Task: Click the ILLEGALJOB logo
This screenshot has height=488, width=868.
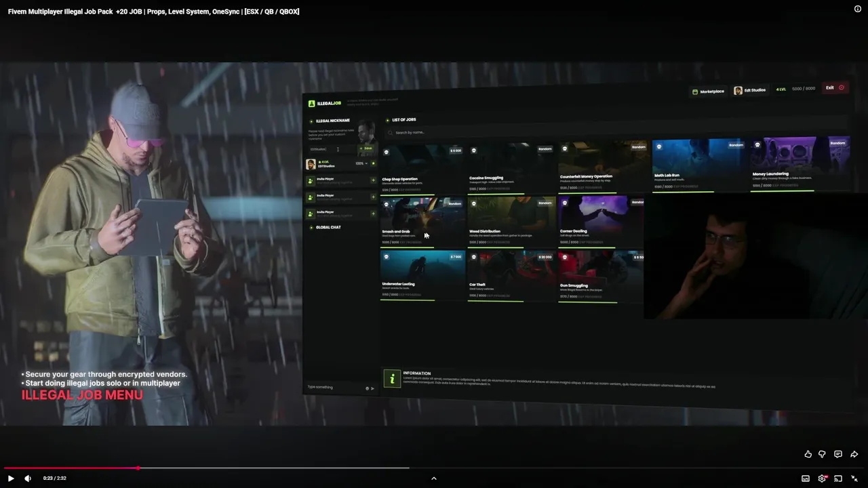Action: click(x=325, y=104)
